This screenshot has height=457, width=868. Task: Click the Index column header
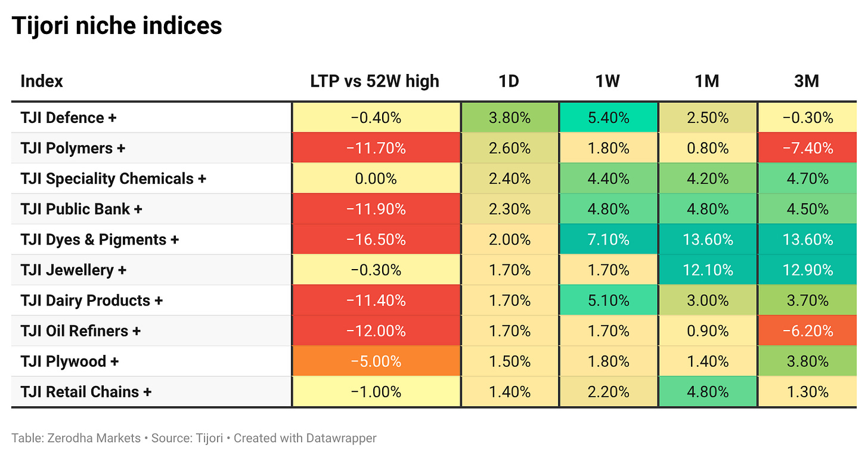point(42,81)
